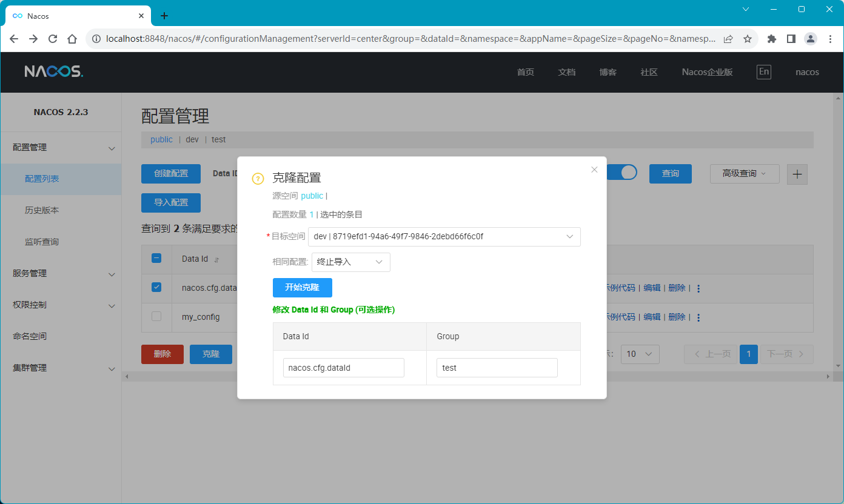844x504 pixels.
Task: Click the 查询 button
Action: coord(671,174)
